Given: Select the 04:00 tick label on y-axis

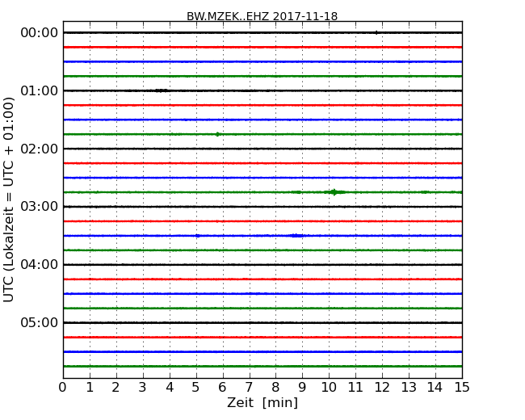Looking at the screenshot, I should tap(39, 265).
